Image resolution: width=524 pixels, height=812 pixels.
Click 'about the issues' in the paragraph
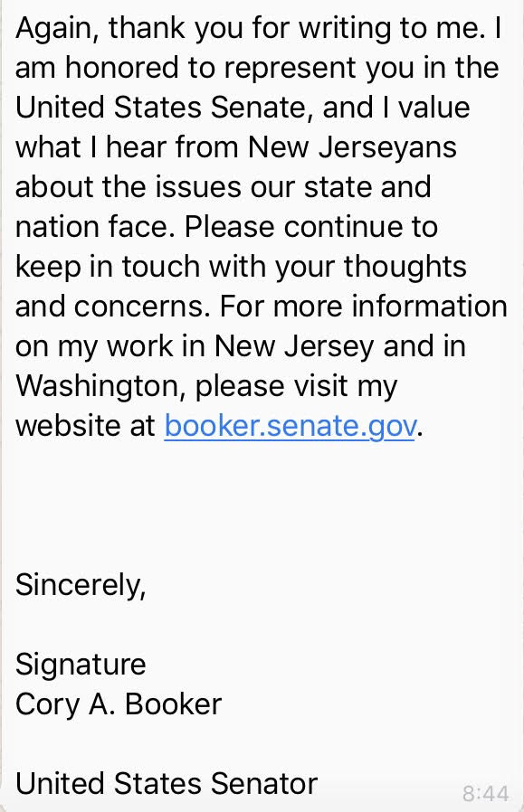128,187
